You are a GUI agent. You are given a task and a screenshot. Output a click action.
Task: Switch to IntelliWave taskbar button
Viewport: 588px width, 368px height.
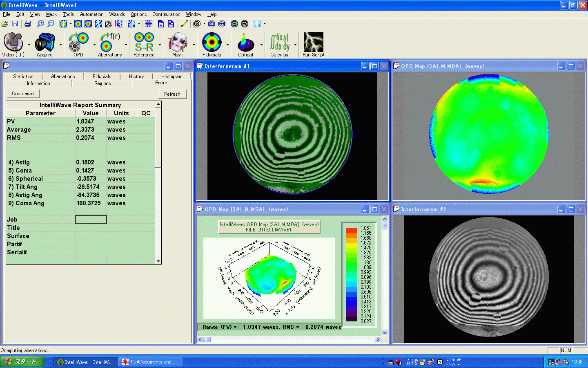point(85,362)
